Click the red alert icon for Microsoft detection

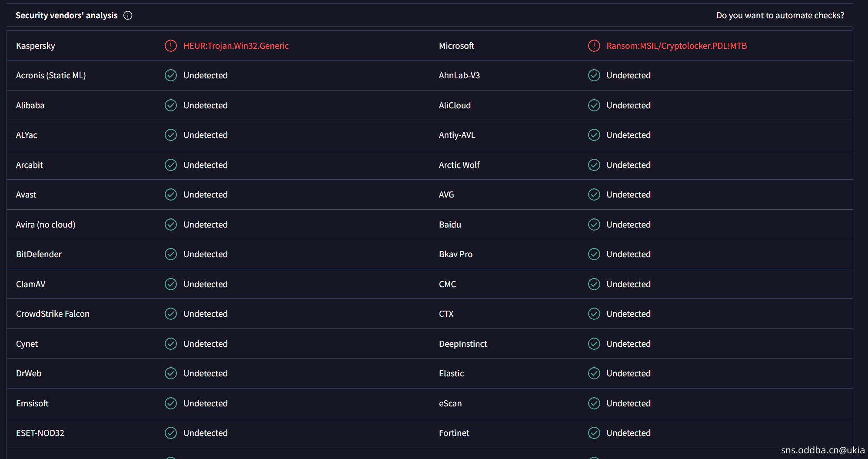click(594, 46)
